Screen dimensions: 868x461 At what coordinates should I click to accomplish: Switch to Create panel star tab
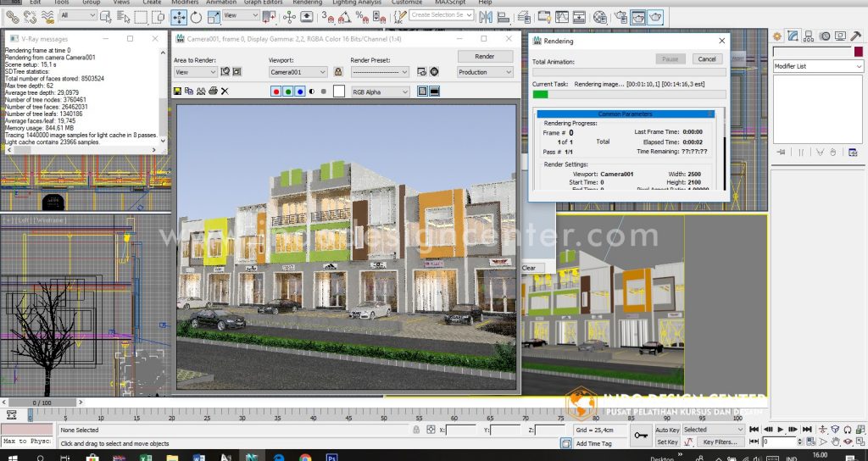[x=777, y=36]
